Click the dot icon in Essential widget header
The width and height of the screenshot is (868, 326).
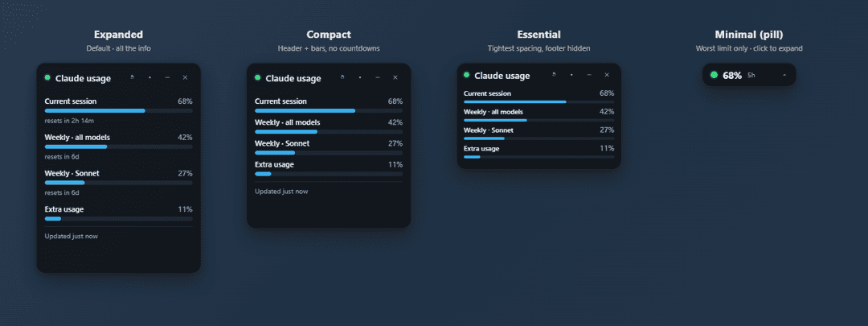pos(571,75)
